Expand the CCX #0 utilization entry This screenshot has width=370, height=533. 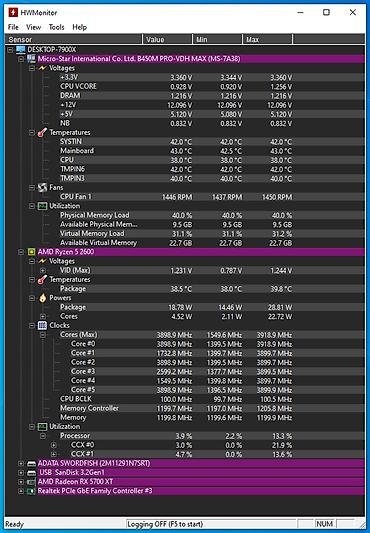click(54, 445)
